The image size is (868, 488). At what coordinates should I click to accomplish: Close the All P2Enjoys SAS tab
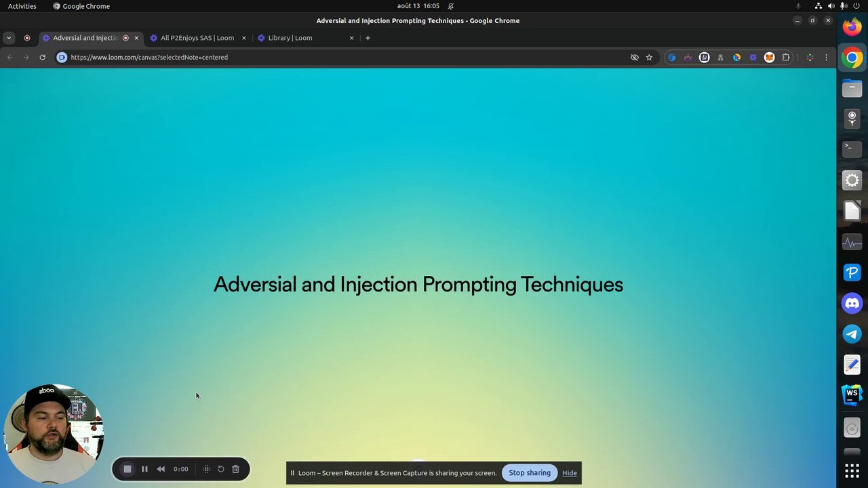(x=244, y=38)
